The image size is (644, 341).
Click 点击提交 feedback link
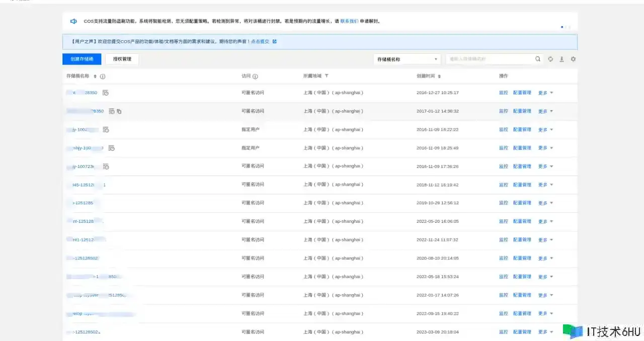click(260, 42)
